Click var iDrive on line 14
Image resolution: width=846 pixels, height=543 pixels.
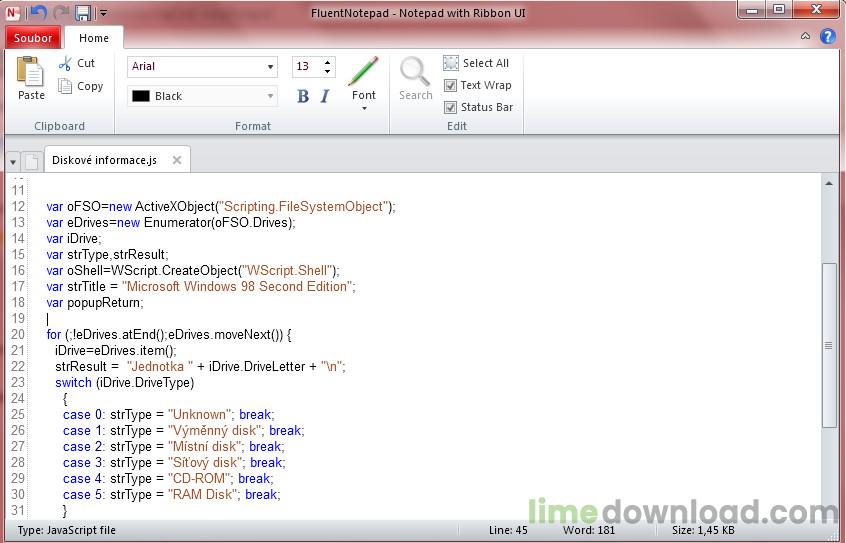pyautogui.click(x=73, y=239)
